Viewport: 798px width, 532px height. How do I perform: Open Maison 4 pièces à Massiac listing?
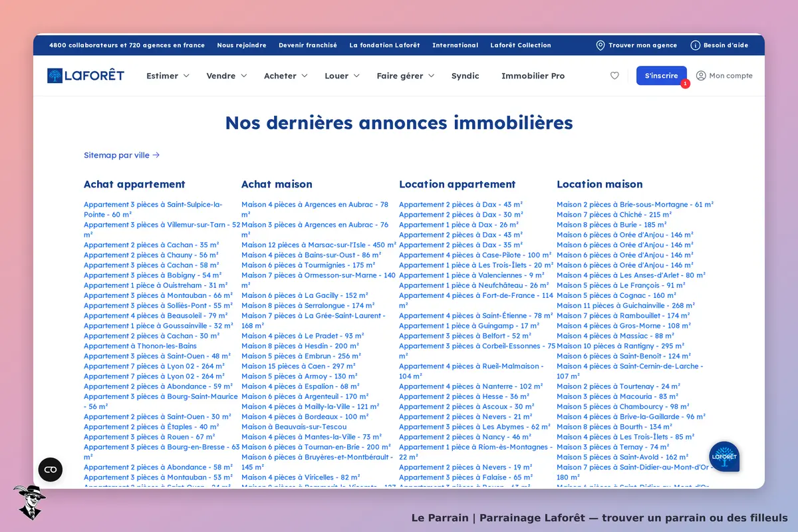click(615, 336)
